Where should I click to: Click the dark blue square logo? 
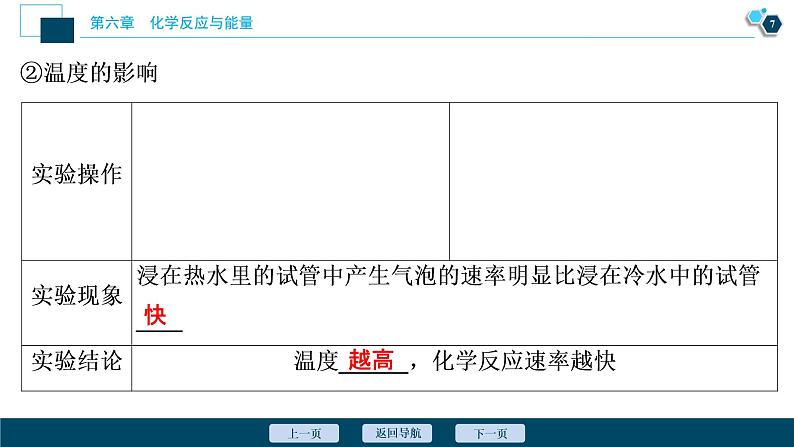[57, 30]
